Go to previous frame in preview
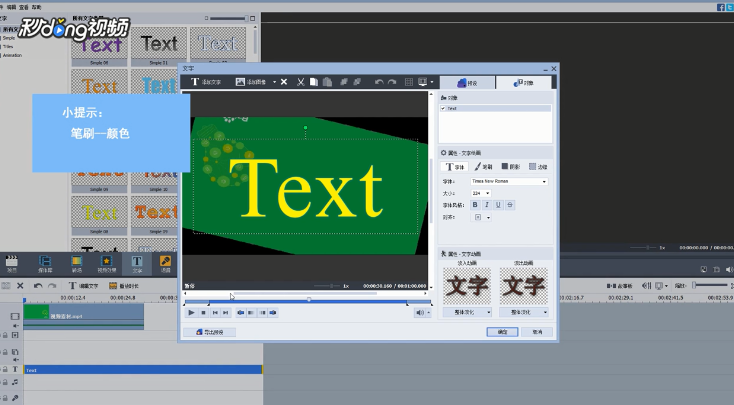 (215, 312)
